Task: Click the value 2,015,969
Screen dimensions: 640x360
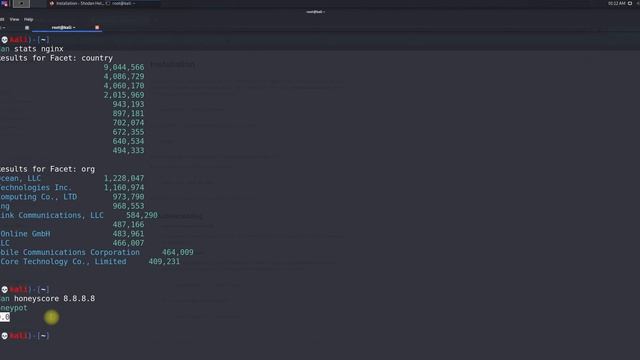Action: (x=124, y=95)
